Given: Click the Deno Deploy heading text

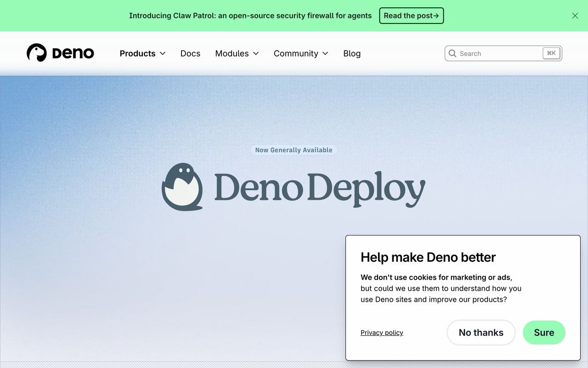Looking at the screenshot, I should pos(320,189).
